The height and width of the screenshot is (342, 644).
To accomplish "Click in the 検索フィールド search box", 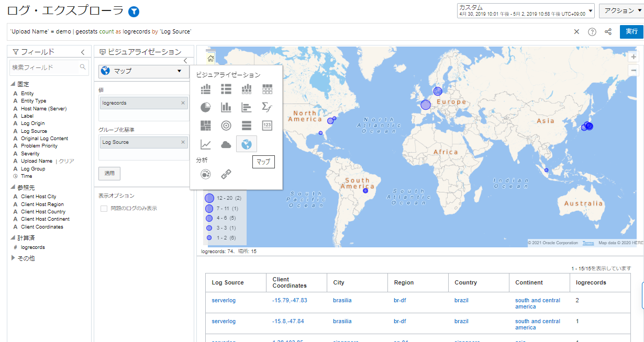I will coord(45,67).
